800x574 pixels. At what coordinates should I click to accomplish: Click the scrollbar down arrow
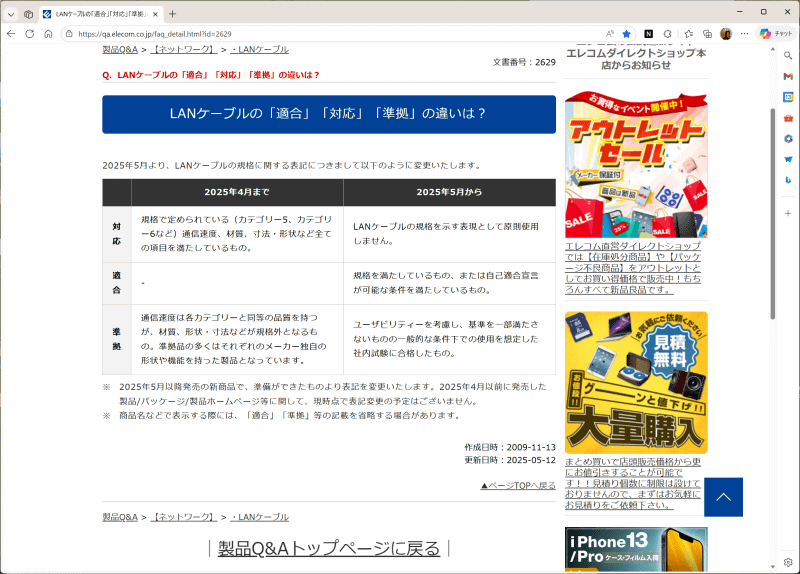772,566
